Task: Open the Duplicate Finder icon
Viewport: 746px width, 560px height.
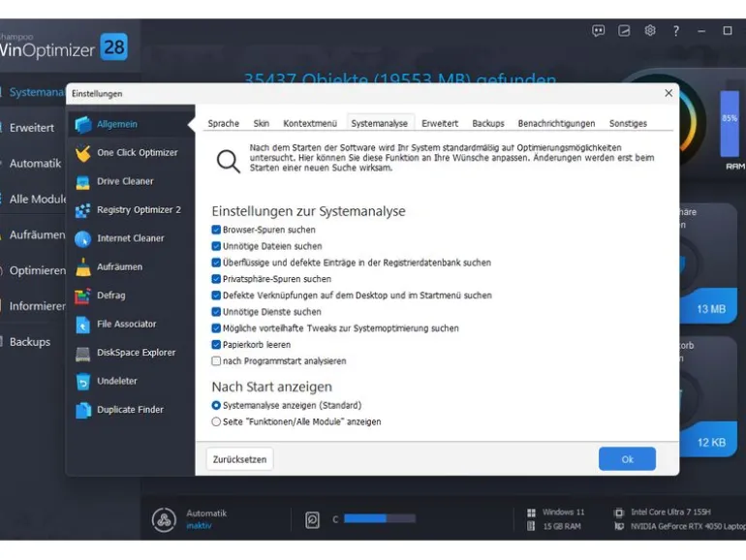Action: pyautogui.click(x=82, y=410)
